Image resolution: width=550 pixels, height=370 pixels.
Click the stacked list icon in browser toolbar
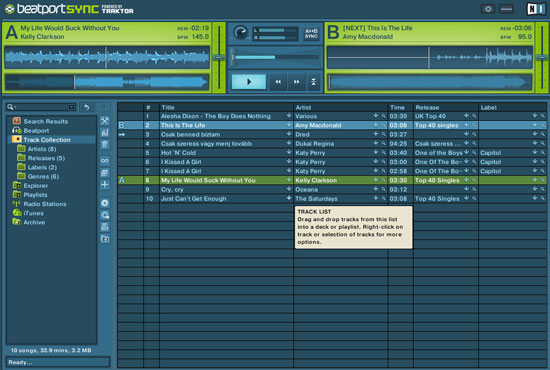pos(105,173)
